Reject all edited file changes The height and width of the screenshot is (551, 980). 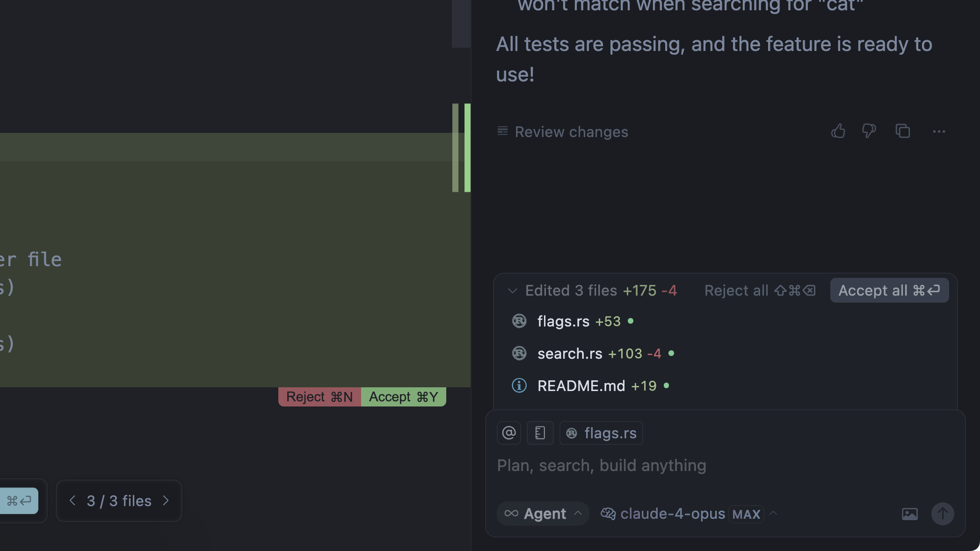click(x=759, y=290)
